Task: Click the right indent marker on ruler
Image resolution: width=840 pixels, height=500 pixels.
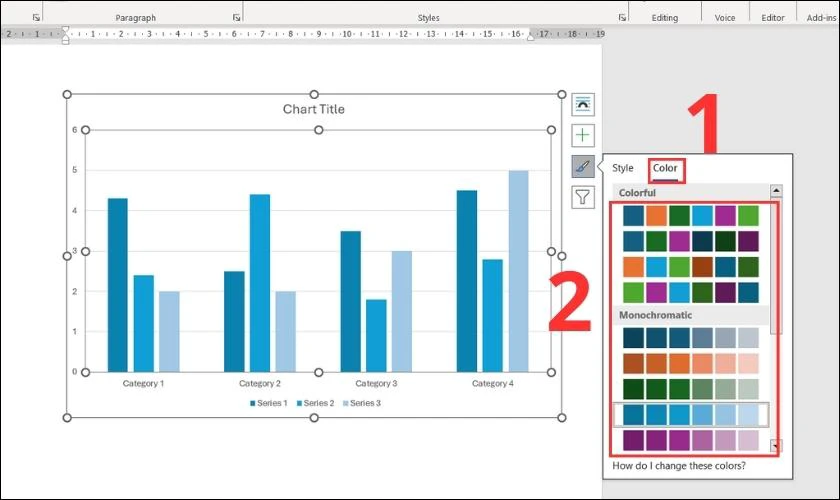Action: pos(530,37)
